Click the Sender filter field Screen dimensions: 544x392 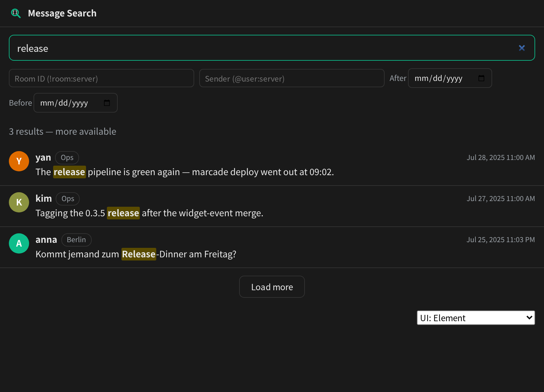[x=292, y=78]
